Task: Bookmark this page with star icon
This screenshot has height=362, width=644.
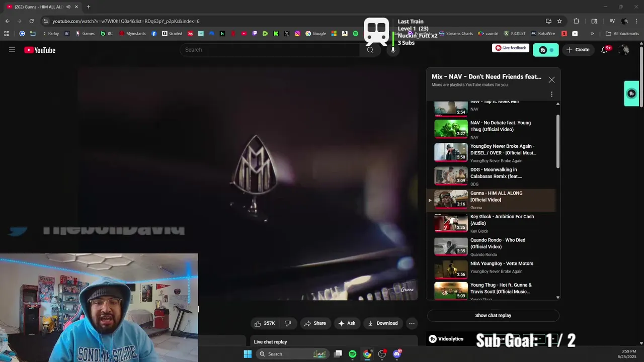Action: (x=559, y=21)
